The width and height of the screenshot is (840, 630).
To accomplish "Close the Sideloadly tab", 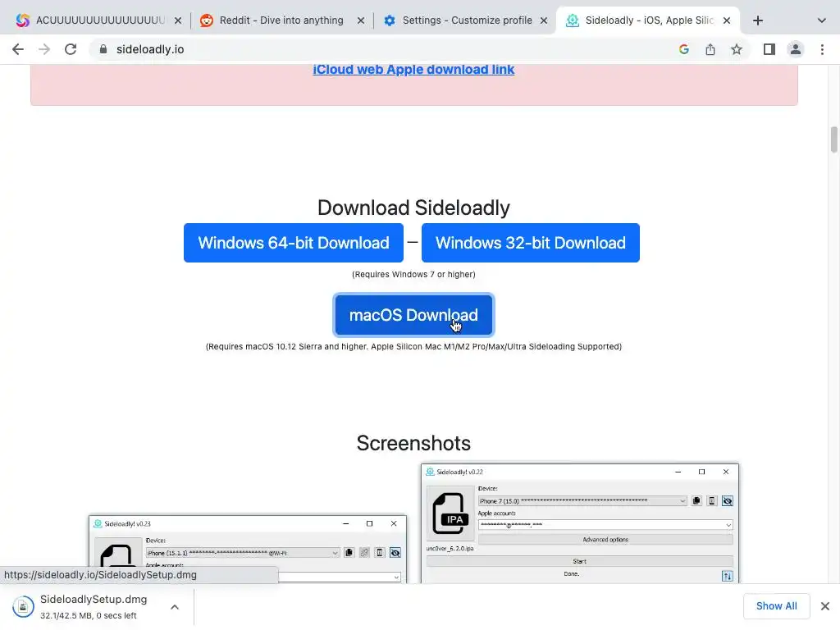I will tap(727, 21).
